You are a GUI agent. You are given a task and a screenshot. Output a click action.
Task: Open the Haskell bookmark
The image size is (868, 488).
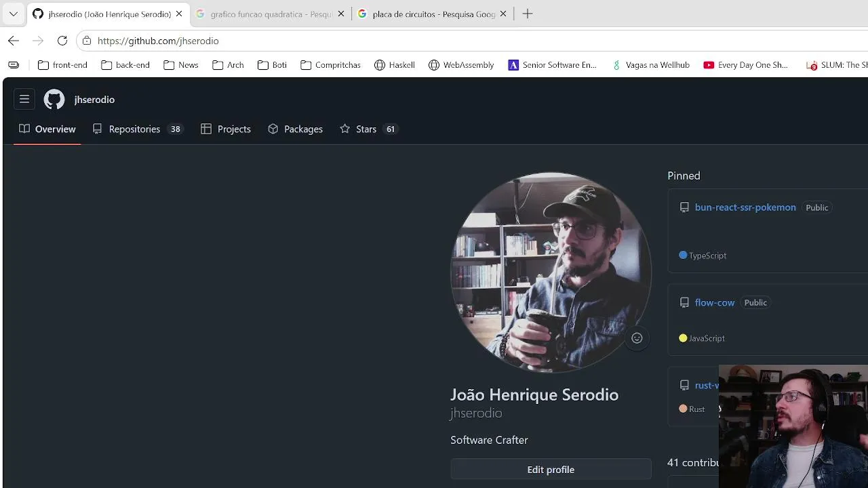tap(395, 65)
